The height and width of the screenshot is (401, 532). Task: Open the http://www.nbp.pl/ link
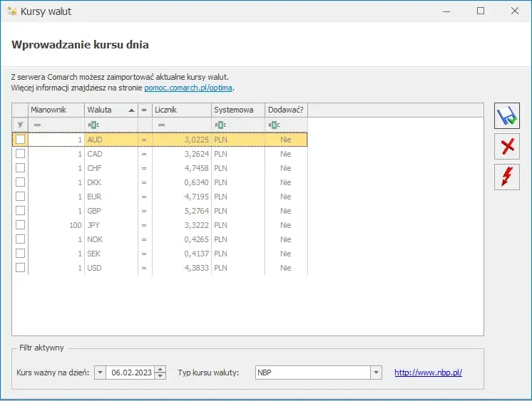click(x=428, y=373)
